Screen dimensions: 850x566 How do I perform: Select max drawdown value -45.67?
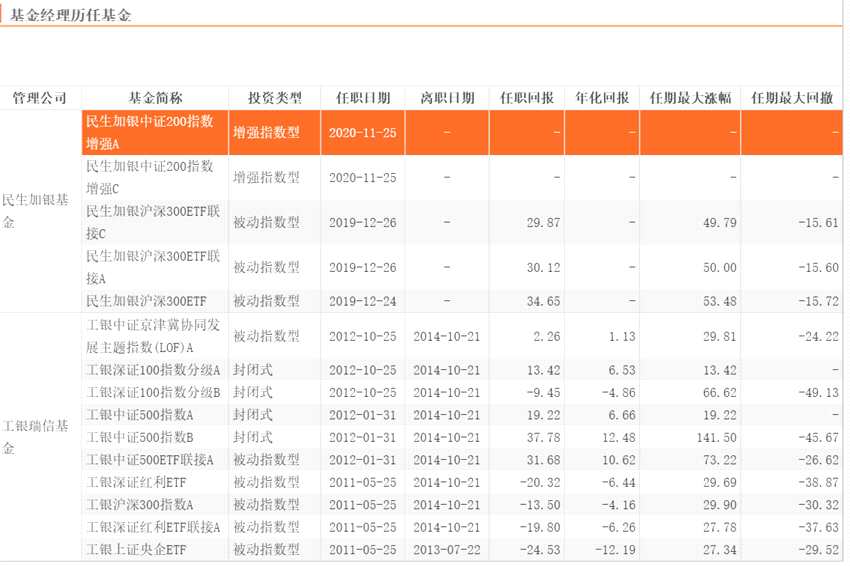818,438
